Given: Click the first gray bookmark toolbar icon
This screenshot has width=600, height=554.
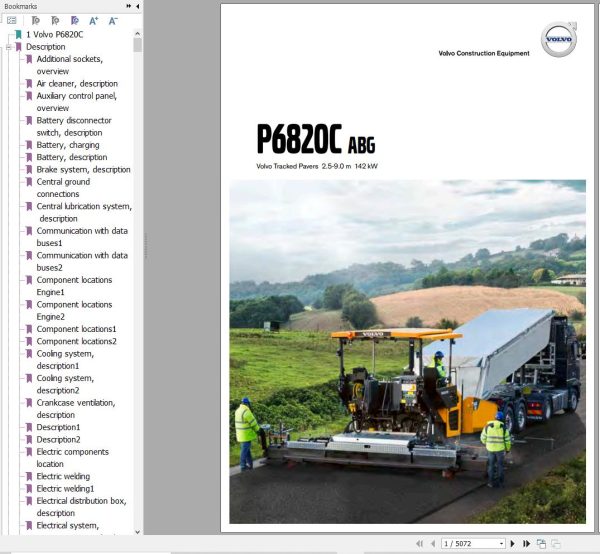Looking at the screenshot, I should point(36,21).
